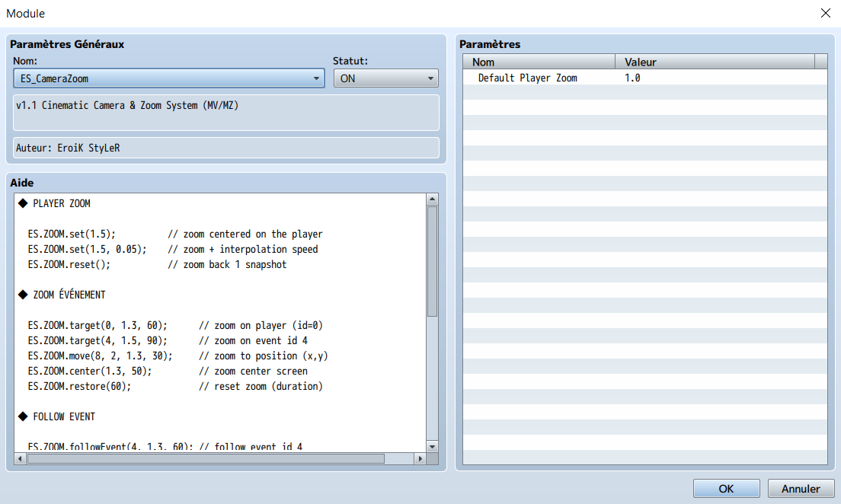Click the value 1.0 cell
The image size is (841, 504).
click(632, 78)
